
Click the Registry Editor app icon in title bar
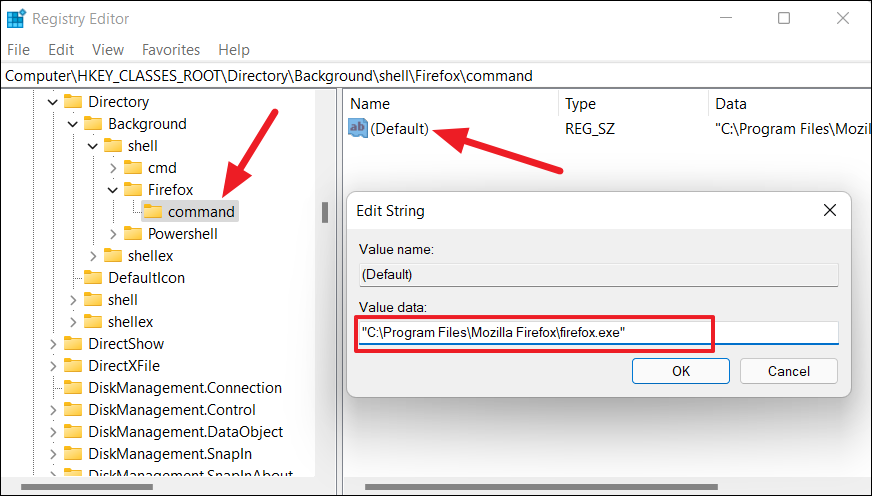pos(17,18)
